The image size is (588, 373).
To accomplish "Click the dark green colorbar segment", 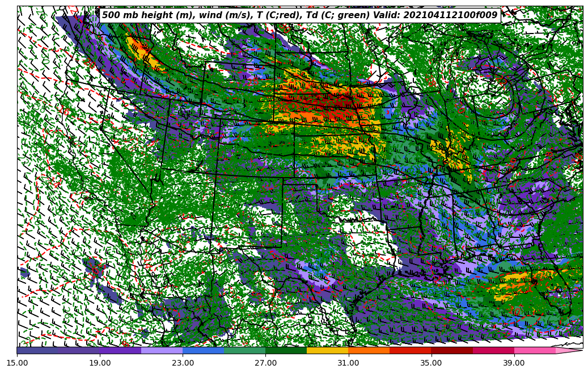I will point(286,350).
